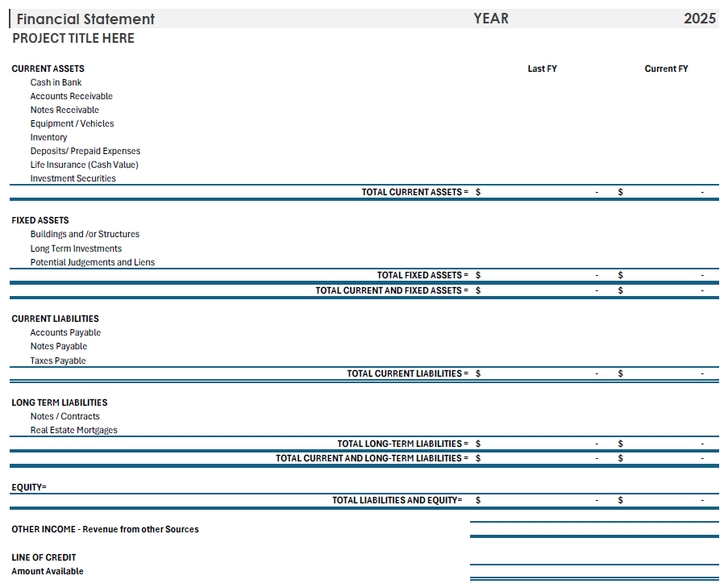This screenshot has width=724, height=588.
Task: Click the Taxes Payable line item
Action: coord(57,361)
